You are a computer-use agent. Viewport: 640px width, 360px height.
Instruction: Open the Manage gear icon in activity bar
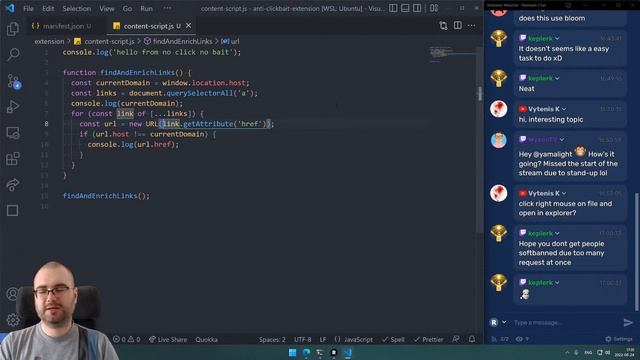(x=13, y=320)
